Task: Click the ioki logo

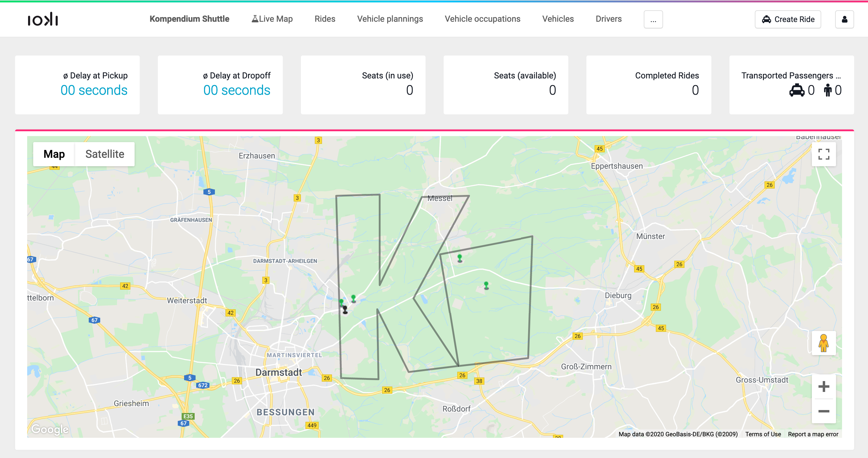Action: pos(43,19)
